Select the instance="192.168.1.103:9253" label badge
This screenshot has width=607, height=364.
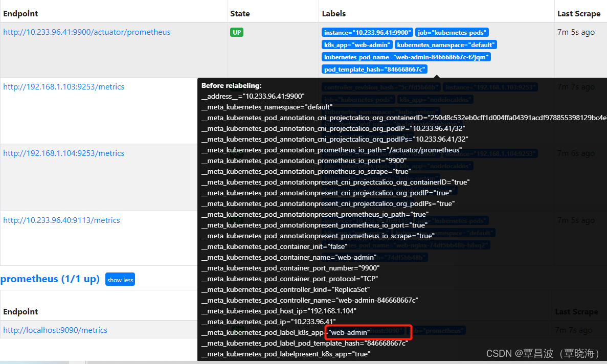(x=490, y=87)
